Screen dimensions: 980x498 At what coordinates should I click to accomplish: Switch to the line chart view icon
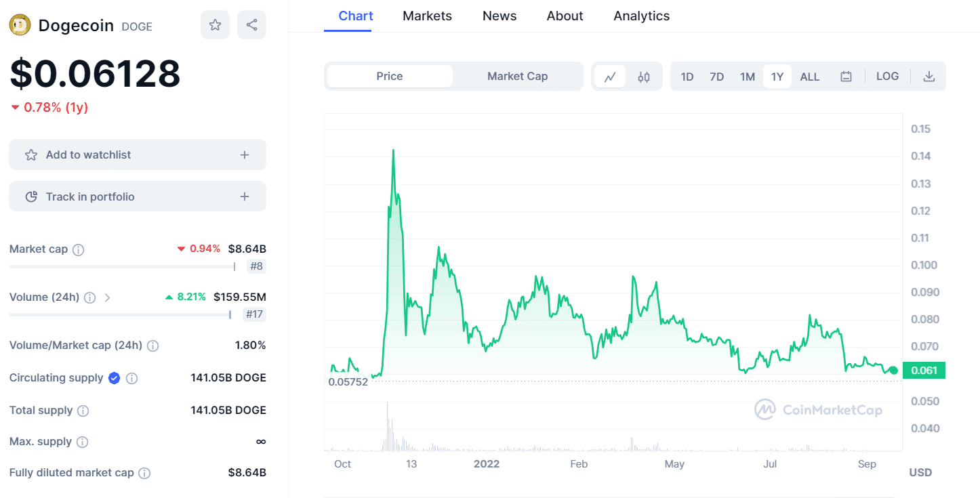tap(610, 77)
